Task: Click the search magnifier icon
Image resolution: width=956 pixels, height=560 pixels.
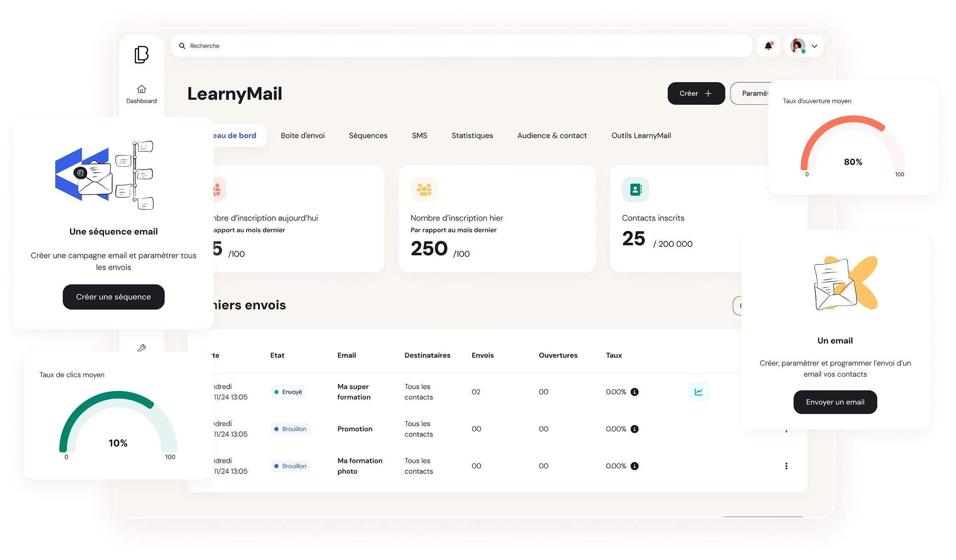Action: coord(182,45)
